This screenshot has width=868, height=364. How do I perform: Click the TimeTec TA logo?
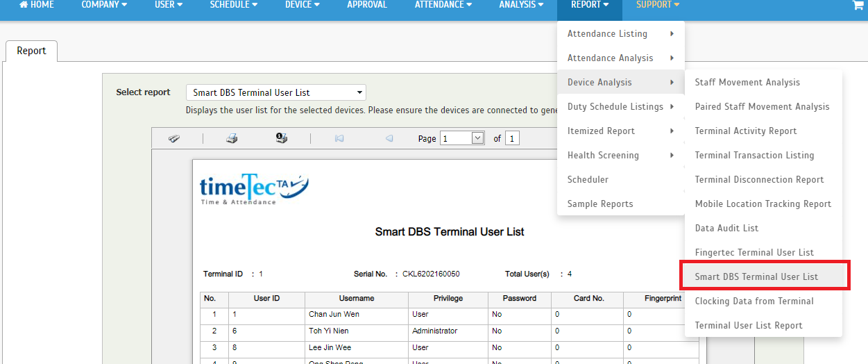pos(254,188)
